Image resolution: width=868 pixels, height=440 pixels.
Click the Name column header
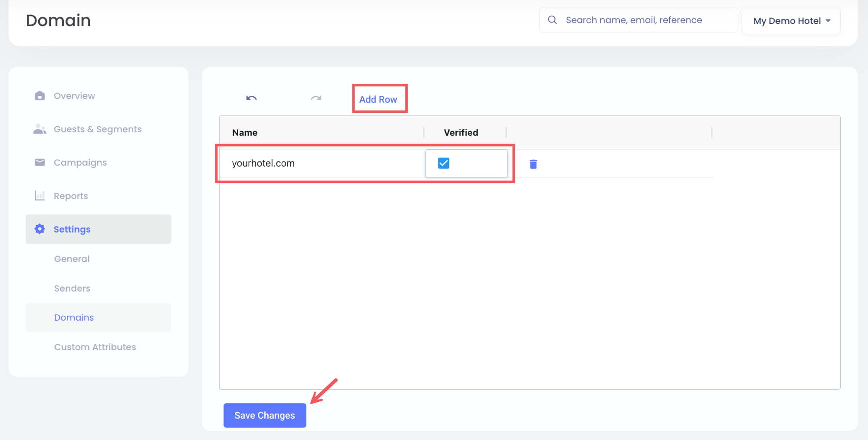click(x=245, y=133)
